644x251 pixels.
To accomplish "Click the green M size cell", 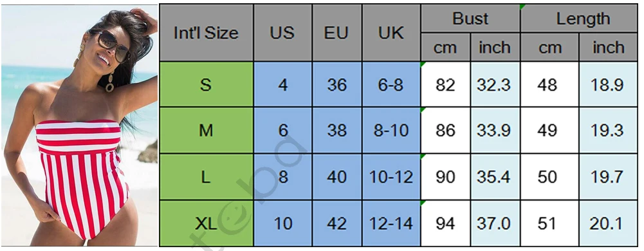I will point(206,130).
